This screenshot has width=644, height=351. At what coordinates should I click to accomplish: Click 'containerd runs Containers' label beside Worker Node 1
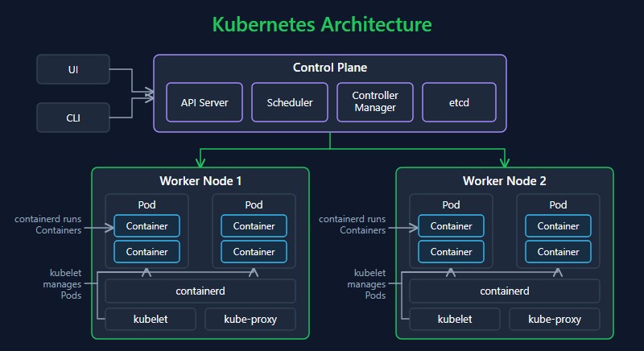coord(48,225)
